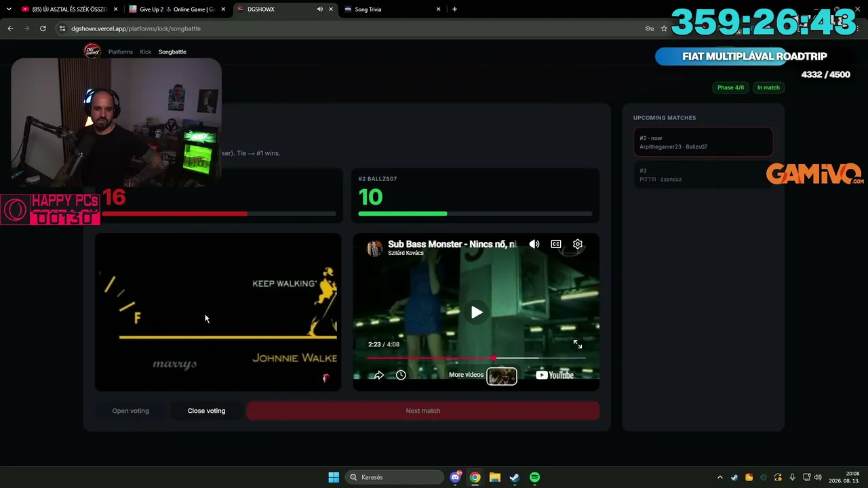Bookmark this page with the star
Image resolution: width=868 pixels, height=488 pixels.
(664, 28)
